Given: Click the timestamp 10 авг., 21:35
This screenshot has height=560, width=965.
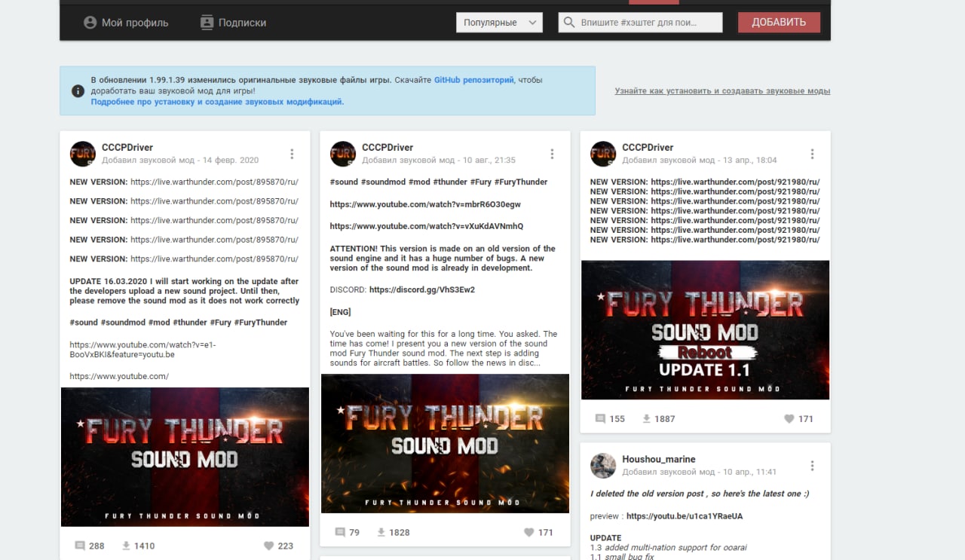Looking at the screenshot, I should click(x=489, y=161).
